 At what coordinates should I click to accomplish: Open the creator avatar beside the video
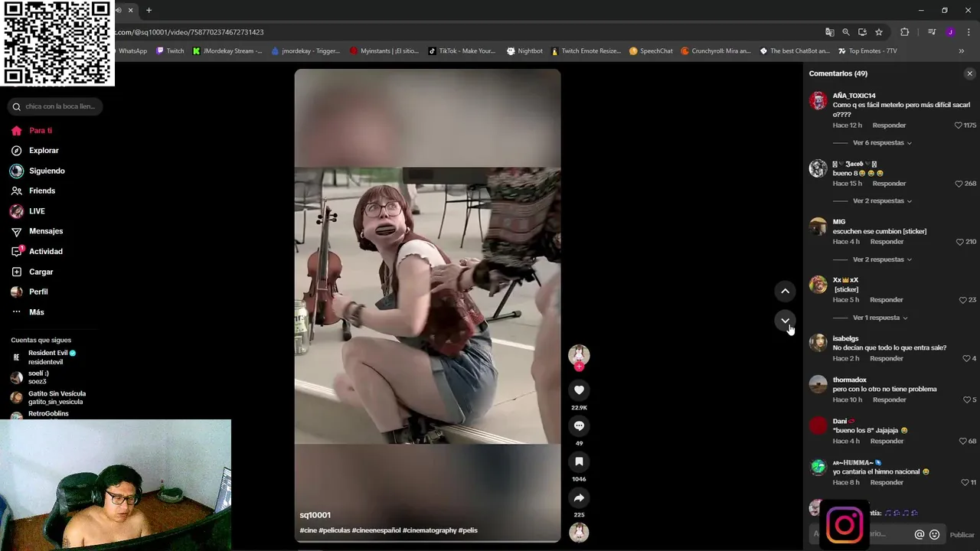click(x=579, y=354)
